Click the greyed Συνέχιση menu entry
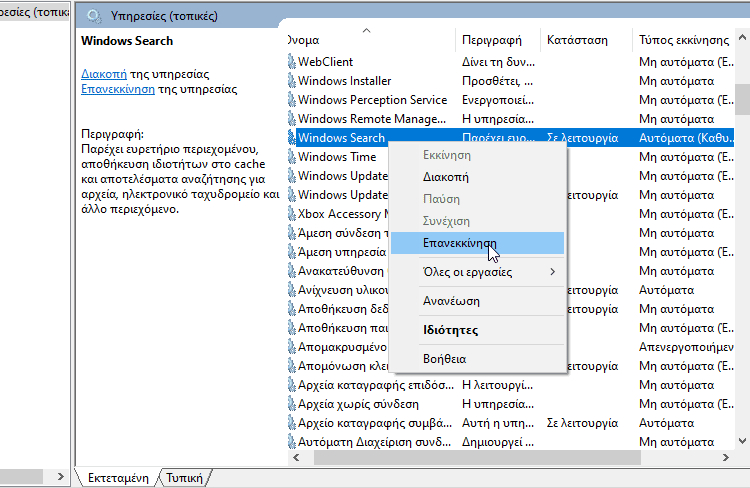 tap(477, 221)
